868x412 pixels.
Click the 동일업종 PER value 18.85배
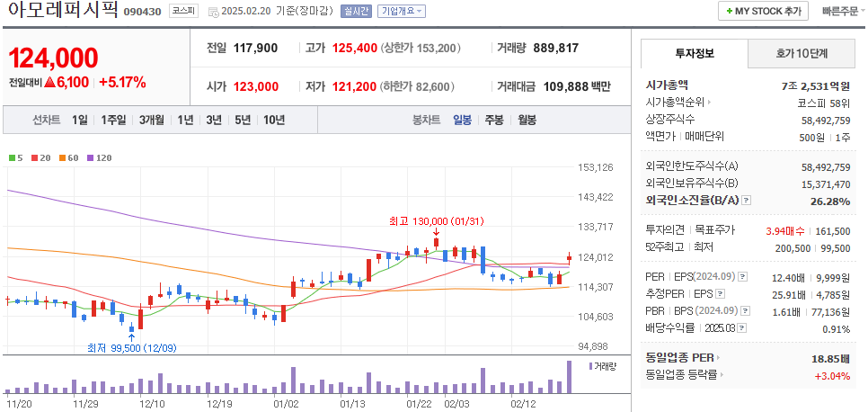(831, 358)
